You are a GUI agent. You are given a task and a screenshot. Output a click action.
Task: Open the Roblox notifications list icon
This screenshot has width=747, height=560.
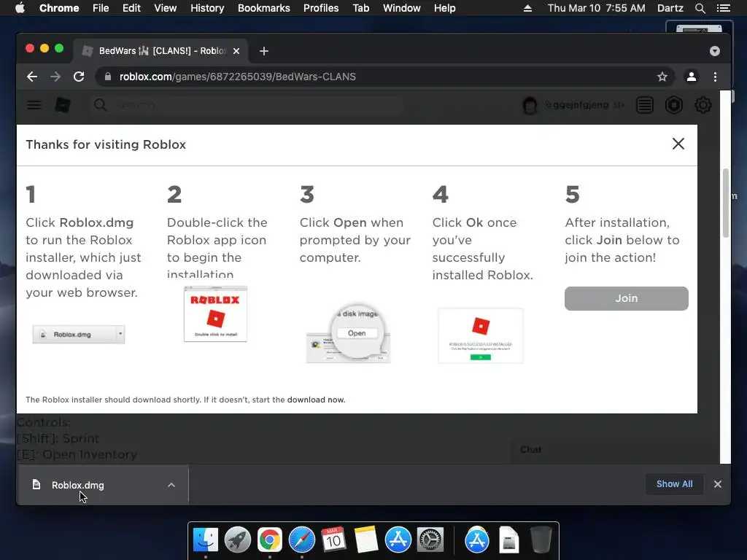(x=645, y=105)
